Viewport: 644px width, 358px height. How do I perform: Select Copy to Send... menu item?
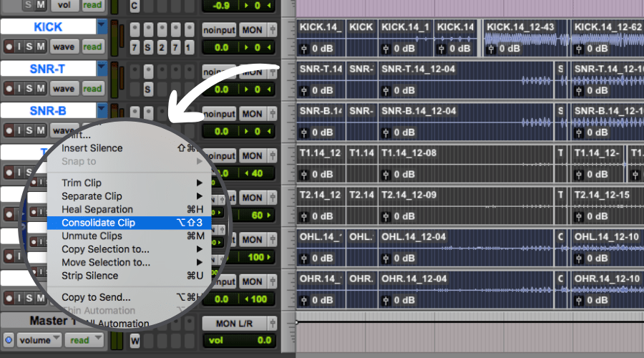pyautogui.click(x=129, y=297)
